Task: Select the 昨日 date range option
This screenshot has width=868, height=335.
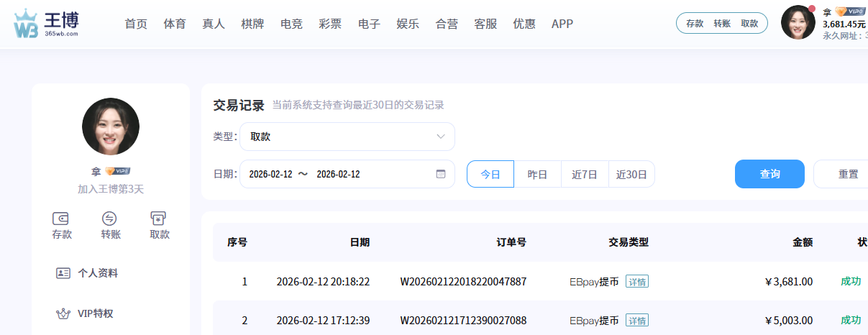Action: 537,174
